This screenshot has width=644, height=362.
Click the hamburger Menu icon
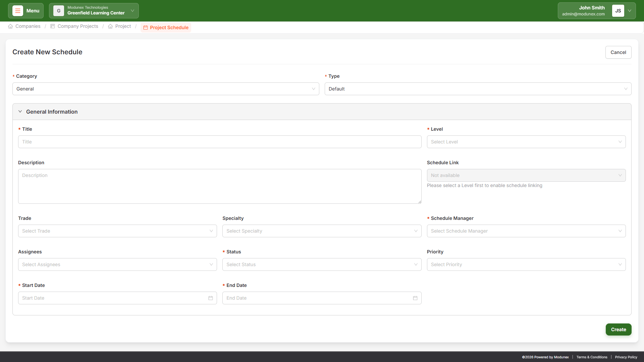click(x=18, y=11)
